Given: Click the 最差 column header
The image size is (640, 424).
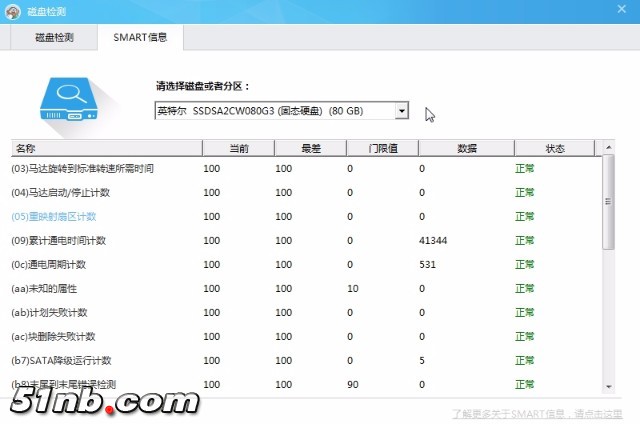Looking at the screenshot, I should click(x=310, y=148).
